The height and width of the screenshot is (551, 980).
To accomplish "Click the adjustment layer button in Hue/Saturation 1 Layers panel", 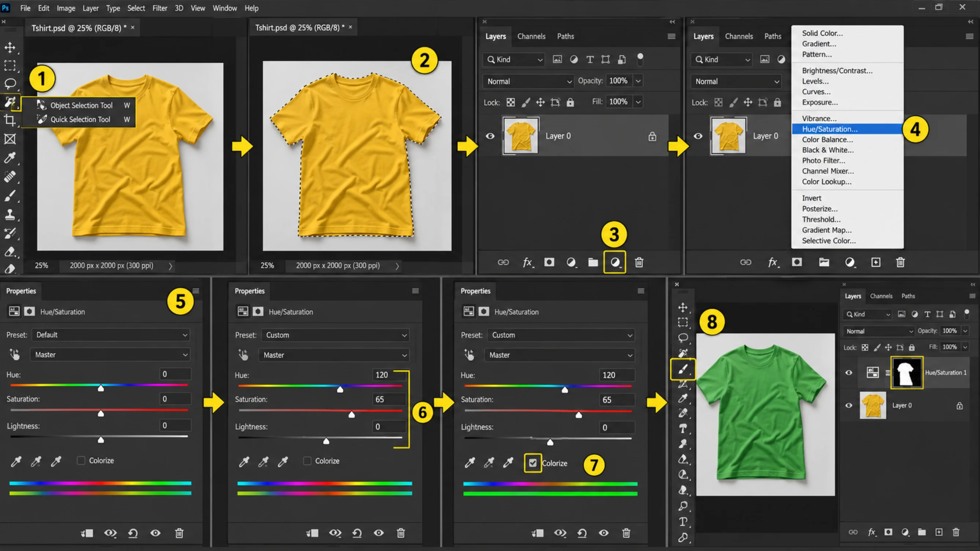I will click(906, 532).
